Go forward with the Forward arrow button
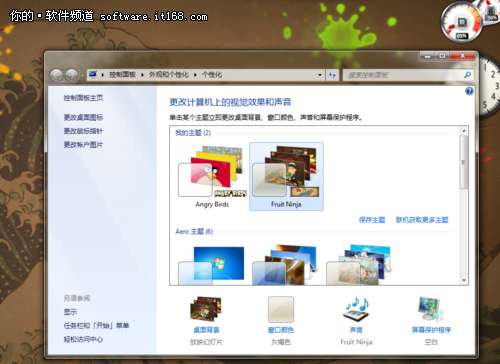500x364 pixels. 71,75
